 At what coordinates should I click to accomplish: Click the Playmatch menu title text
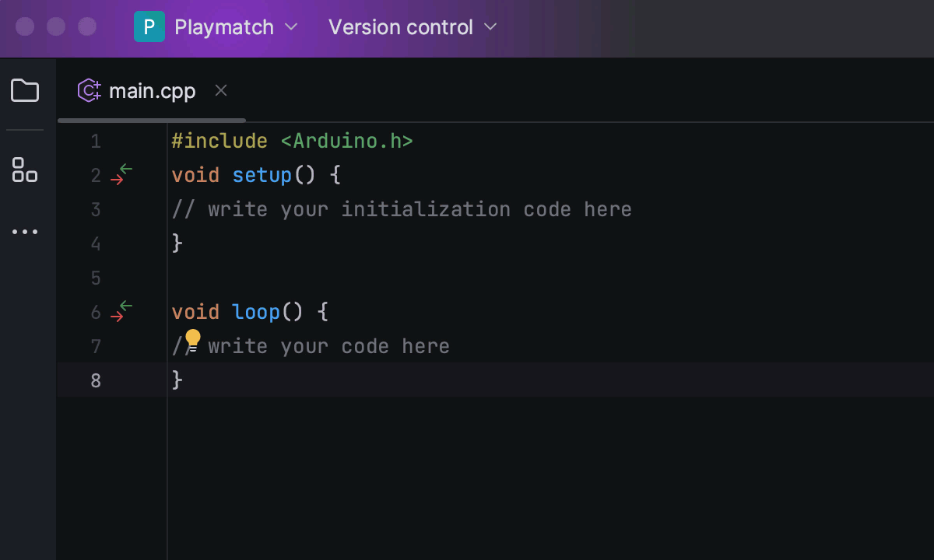pyautogui.click(x=224, y=26)
